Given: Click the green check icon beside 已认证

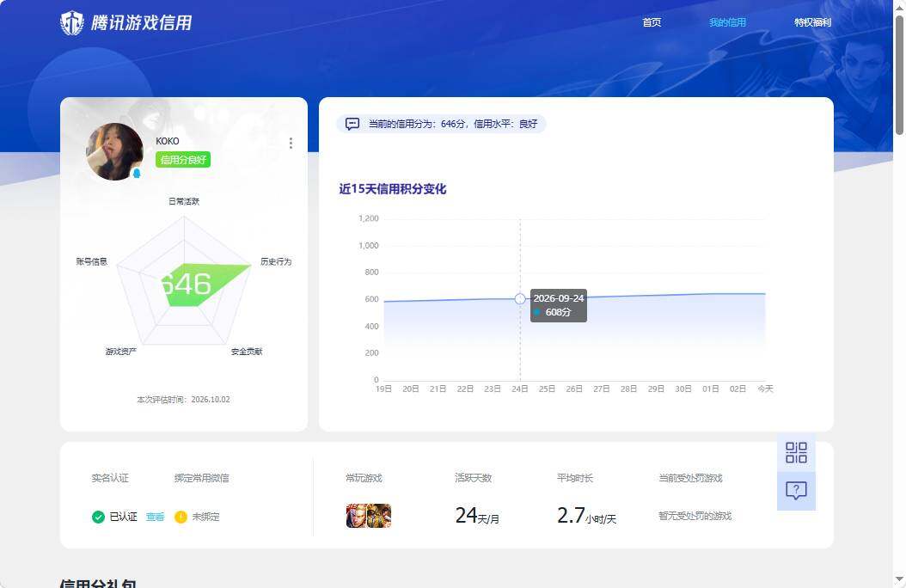Looking at the screenshot, I should pos(98,517).
